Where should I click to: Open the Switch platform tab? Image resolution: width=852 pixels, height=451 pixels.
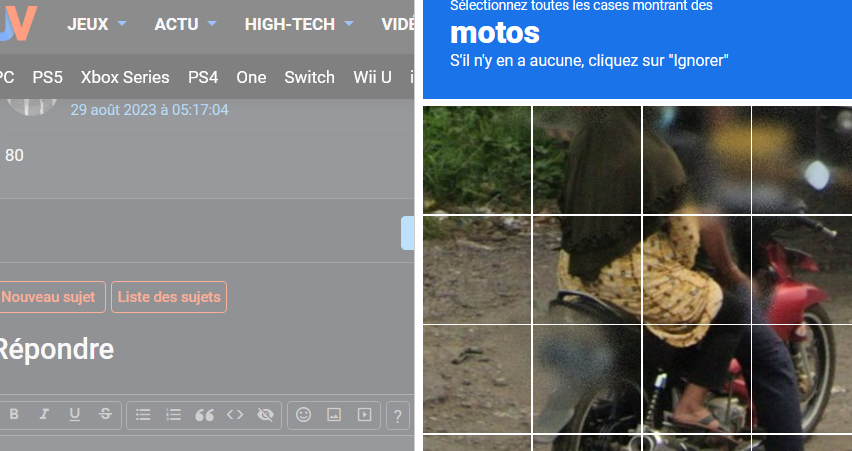310,77
